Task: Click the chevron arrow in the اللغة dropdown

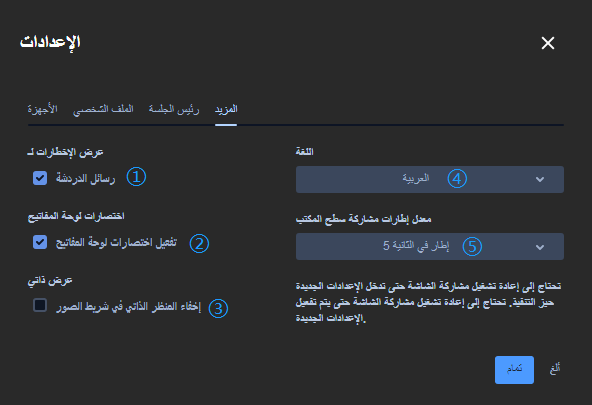Action: pyautogui.click(x=540, y=179)
